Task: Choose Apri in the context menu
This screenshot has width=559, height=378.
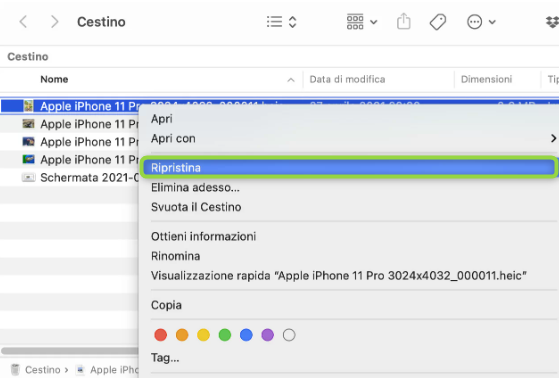Action: [161, 119]
